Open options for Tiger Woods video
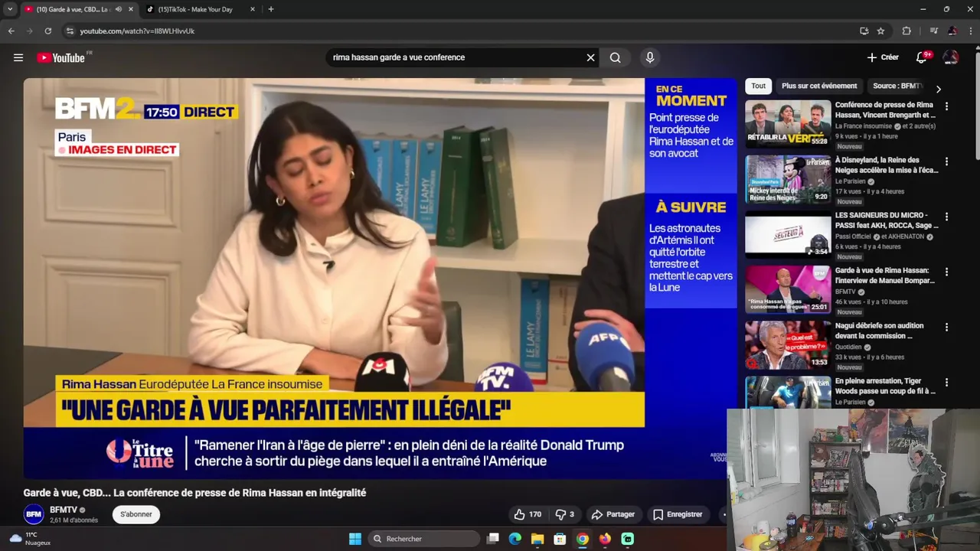Screen dimensions: 980x551 946,382
